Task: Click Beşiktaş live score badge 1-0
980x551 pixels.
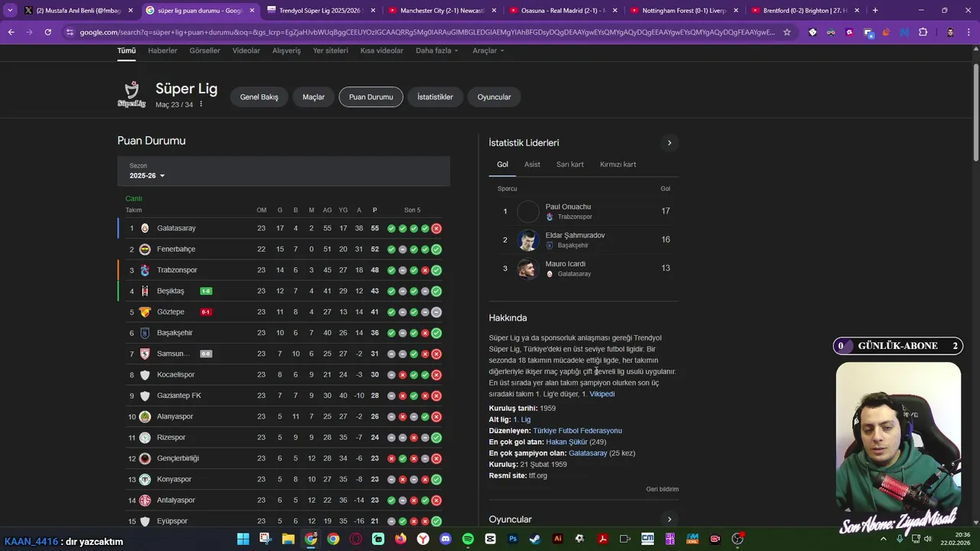Action: (x=206, y=291)
